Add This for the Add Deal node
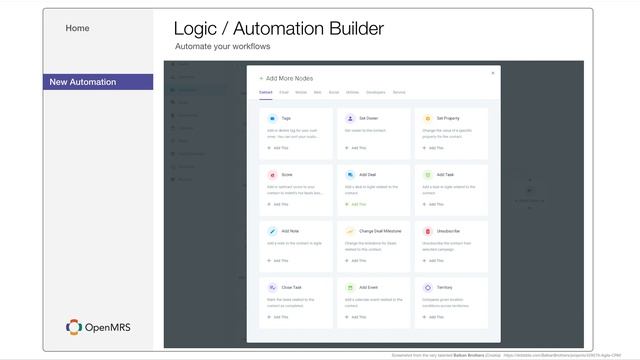Viewport: 640px width, 360px height. [356, 204]
